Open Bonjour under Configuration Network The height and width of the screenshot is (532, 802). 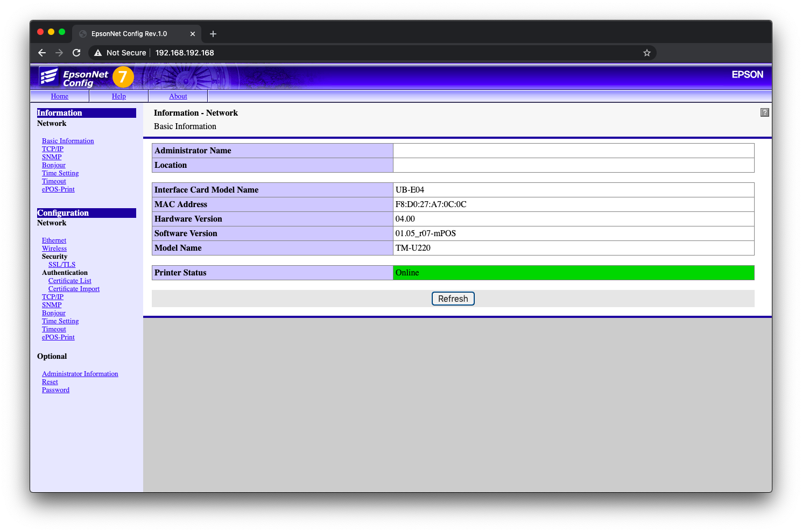54,313
